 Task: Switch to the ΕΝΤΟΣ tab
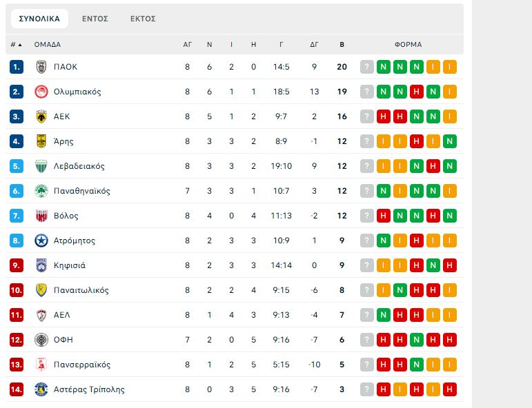click(95, 19)
